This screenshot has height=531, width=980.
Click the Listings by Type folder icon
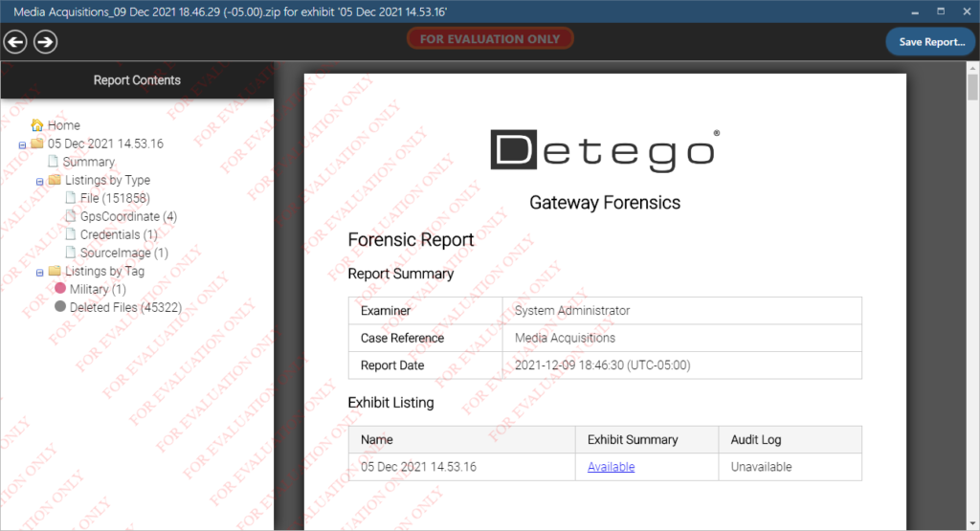tap(55, 180)
